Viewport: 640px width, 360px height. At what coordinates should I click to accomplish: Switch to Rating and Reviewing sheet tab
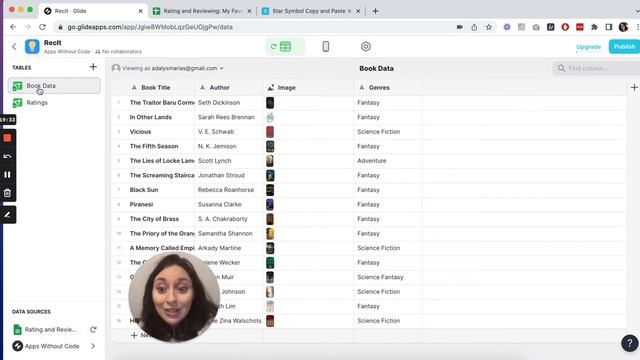202,11
